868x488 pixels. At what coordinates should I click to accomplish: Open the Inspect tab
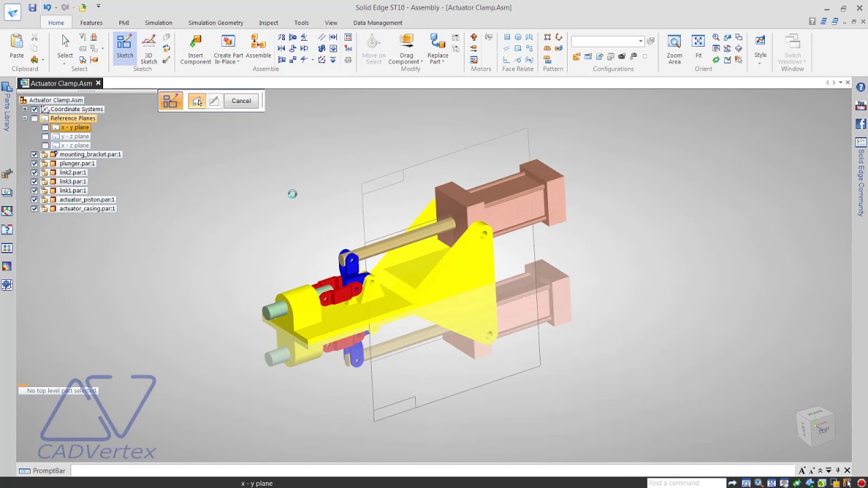coord(269,22)
